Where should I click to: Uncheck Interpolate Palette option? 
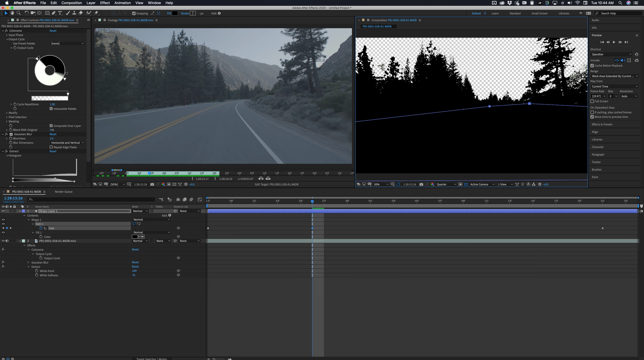tap(51, 109)
